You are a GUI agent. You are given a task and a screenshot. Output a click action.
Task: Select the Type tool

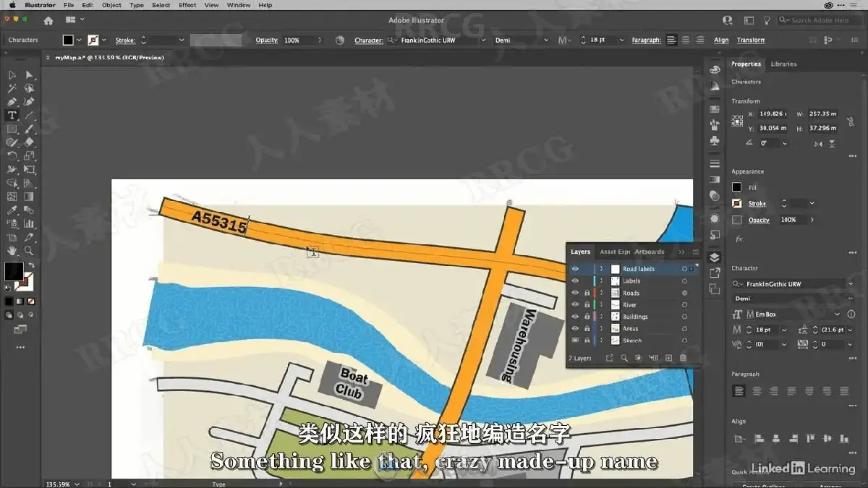click(12, 116)
